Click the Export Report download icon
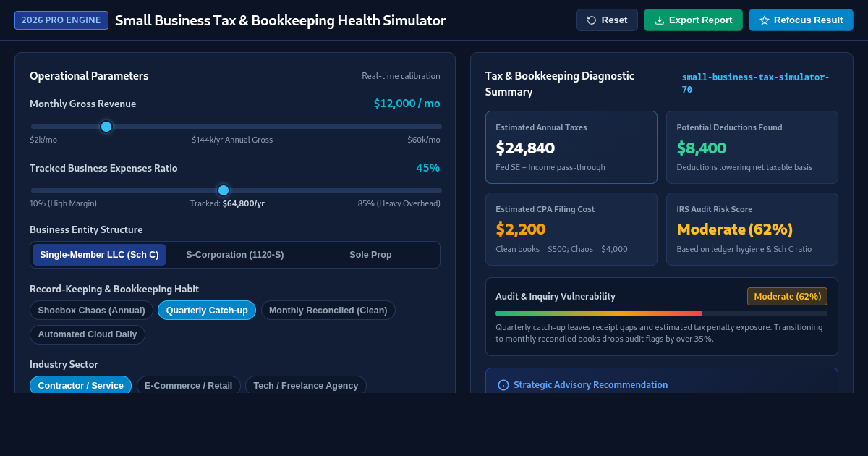868x456 pixels. [660, 20]
